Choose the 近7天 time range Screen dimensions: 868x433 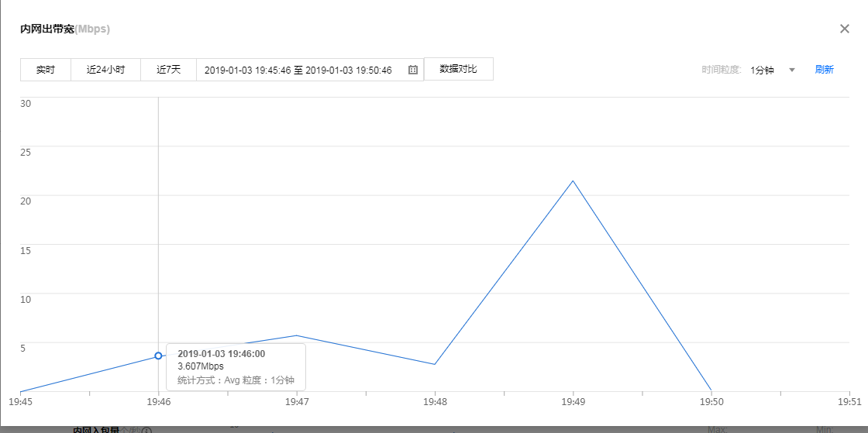click(x=168, y=70)
